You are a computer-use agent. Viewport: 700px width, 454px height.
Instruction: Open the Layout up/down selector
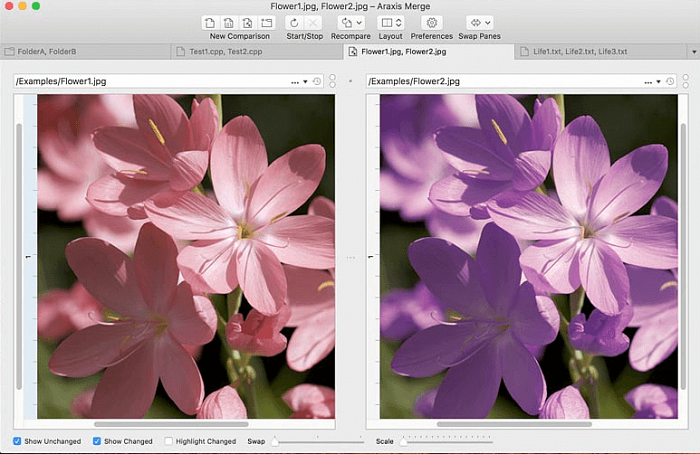(399, 23)
